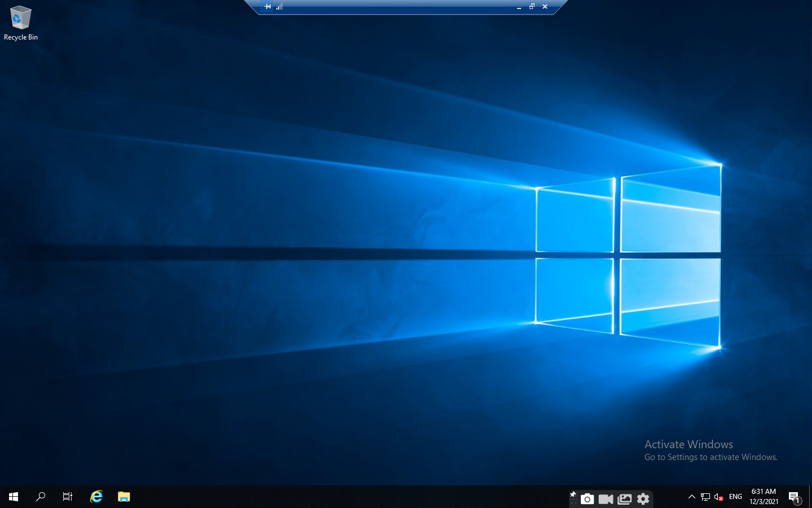Open capture toolbar settings gear
Viewport: 812px width, 508px height.
coord(643,499)
